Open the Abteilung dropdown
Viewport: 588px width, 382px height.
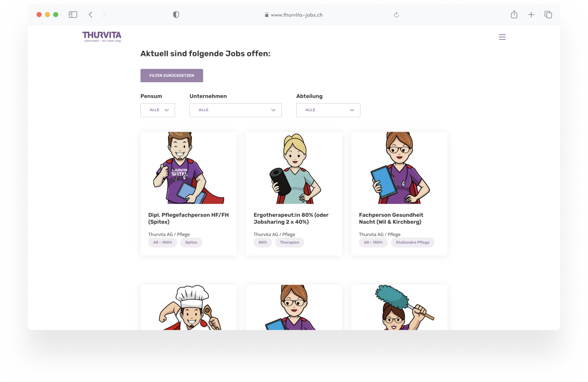pos(328,110)
